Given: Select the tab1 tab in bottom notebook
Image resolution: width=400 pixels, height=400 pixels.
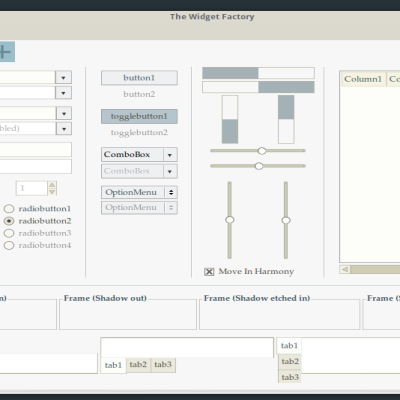Looking at the screenshot, I should click(113, 365).
